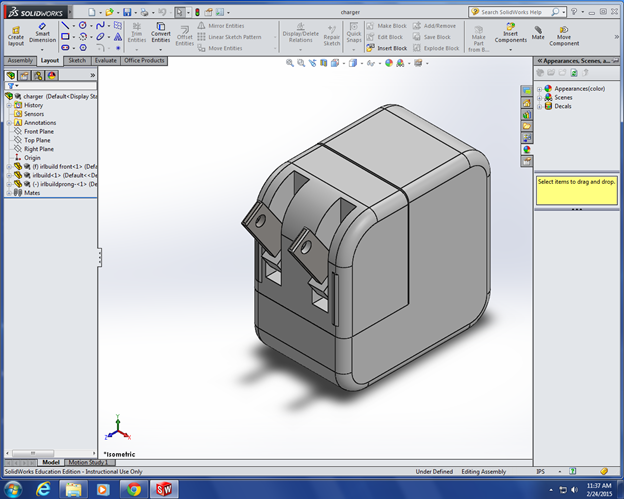The width and height of the screenshot is (624, 499).
Task: Click Zoom to Area in view toolbar
Action: (x=301, y=63)
